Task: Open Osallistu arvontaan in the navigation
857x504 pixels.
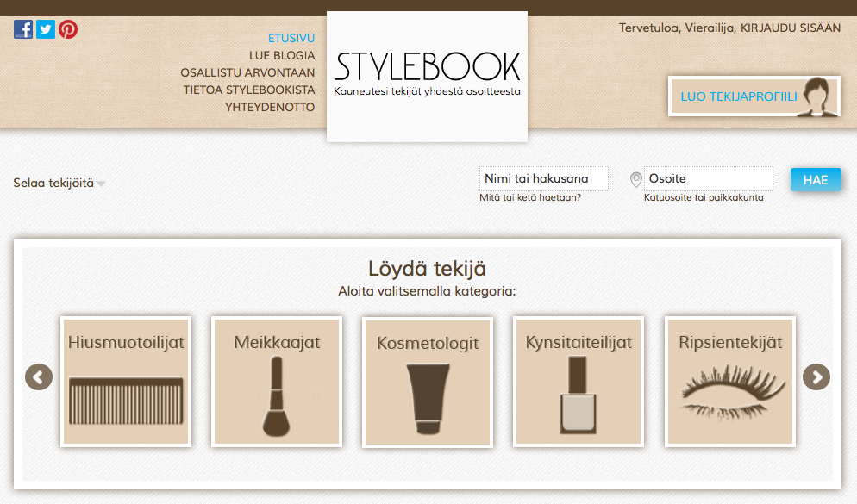Action: point(247,73)
